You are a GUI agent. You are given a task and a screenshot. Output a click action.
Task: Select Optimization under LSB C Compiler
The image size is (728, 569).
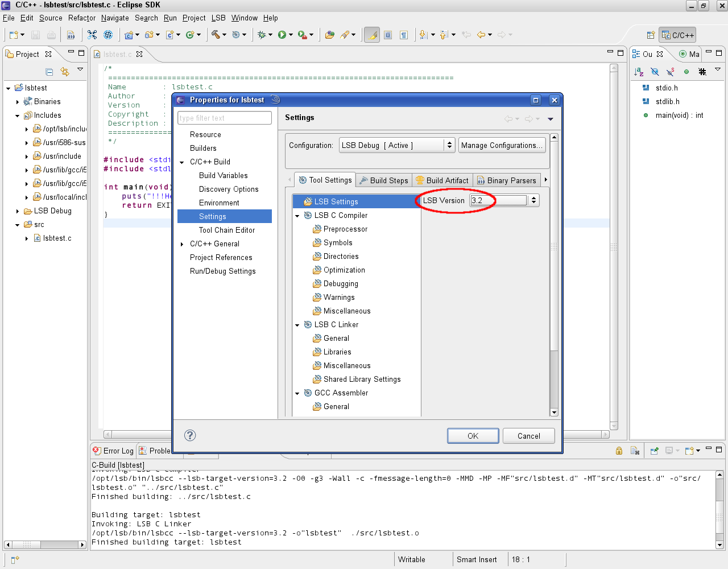coord(344,270)
